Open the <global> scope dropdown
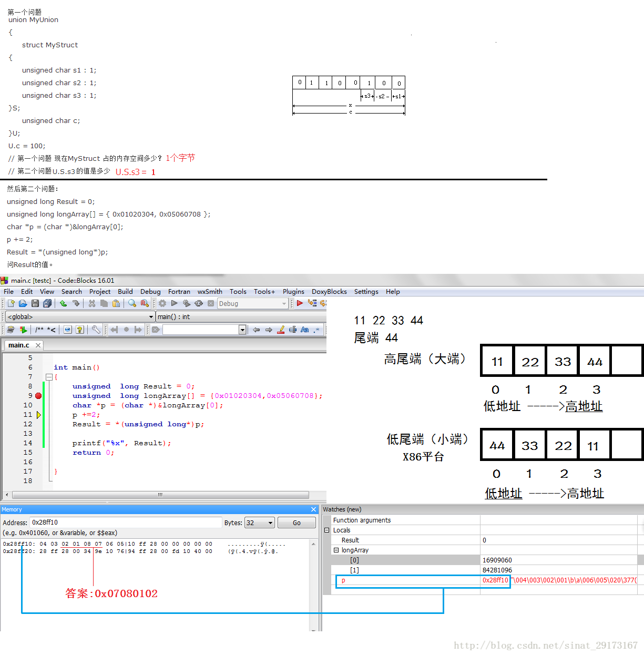The height and width of the screenshot is (656, 644). coord(151,317)
